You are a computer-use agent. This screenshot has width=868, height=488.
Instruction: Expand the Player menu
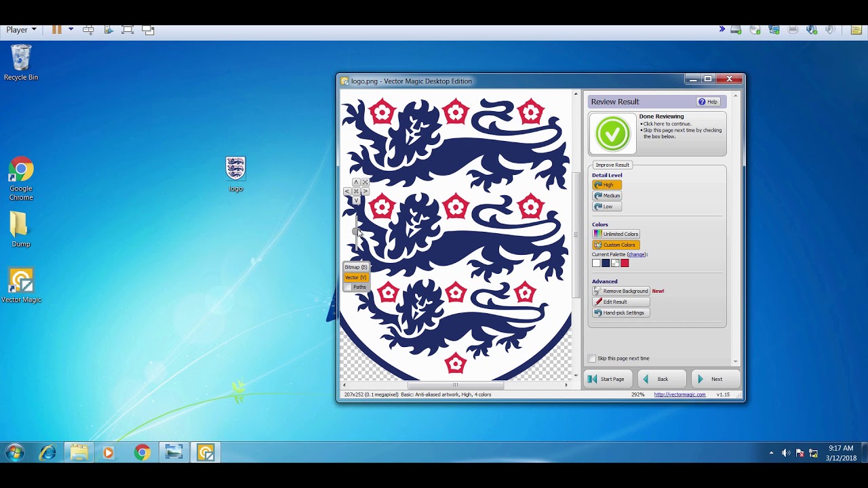(19, 29)
